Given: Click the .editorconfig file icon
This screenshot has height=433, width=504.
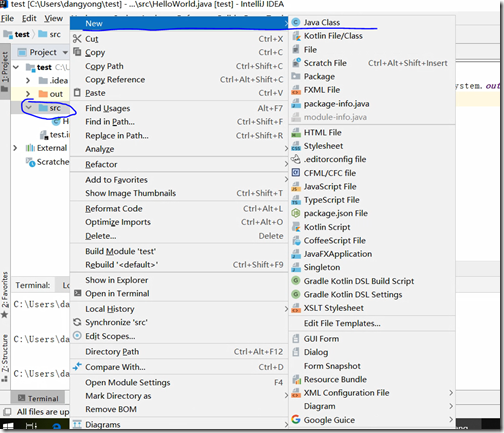Looking at the screenshot, I should 296,159.
